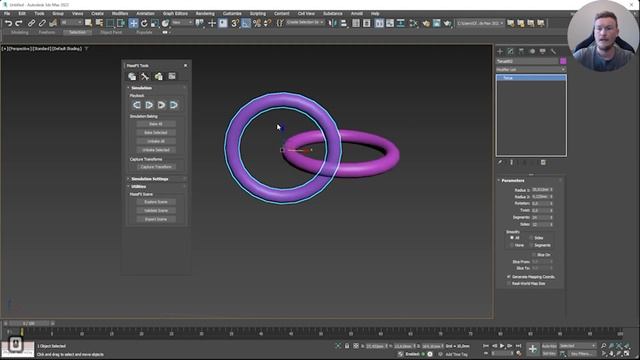Toggle Auto Key mode button

pyautogui.click(x=549, y=346)
